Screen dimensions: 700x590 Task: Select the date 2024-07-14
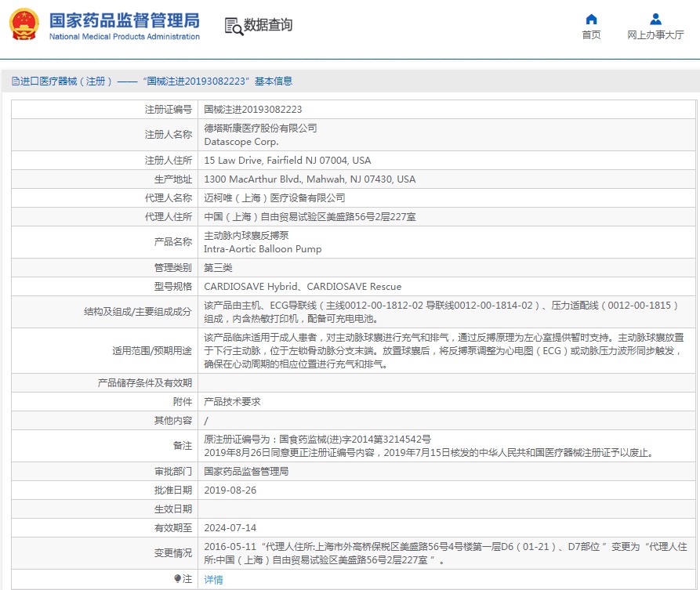click(230, 527)
